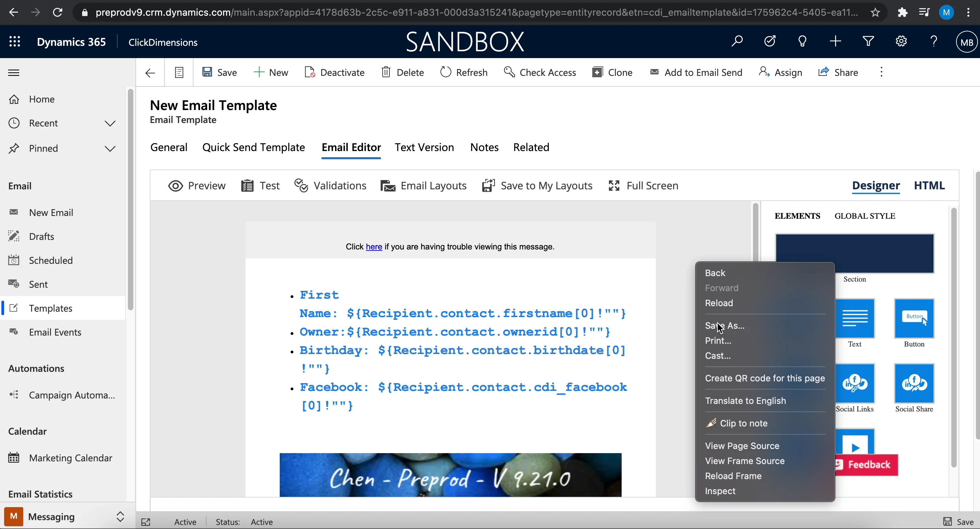Click the Clone template button
The image size is (980, 529).
(612, 72)
